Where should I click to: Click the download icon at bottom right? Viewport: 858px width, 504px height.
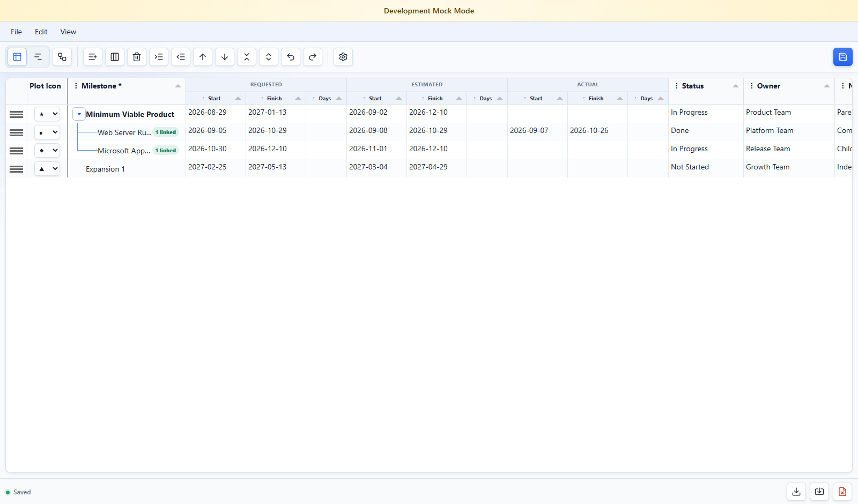click(796, 492)
